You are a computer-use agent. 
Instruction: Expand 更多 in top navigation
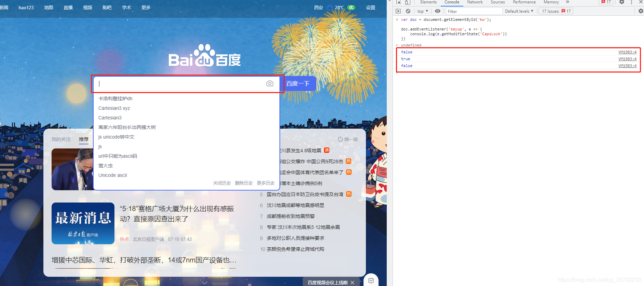(146, 8)
